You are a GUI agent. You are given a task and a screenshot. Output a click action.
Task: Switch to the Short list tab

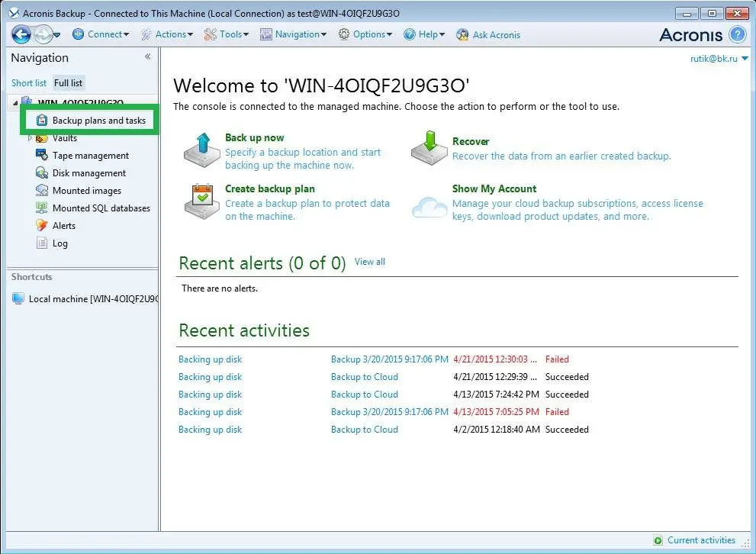29,83
